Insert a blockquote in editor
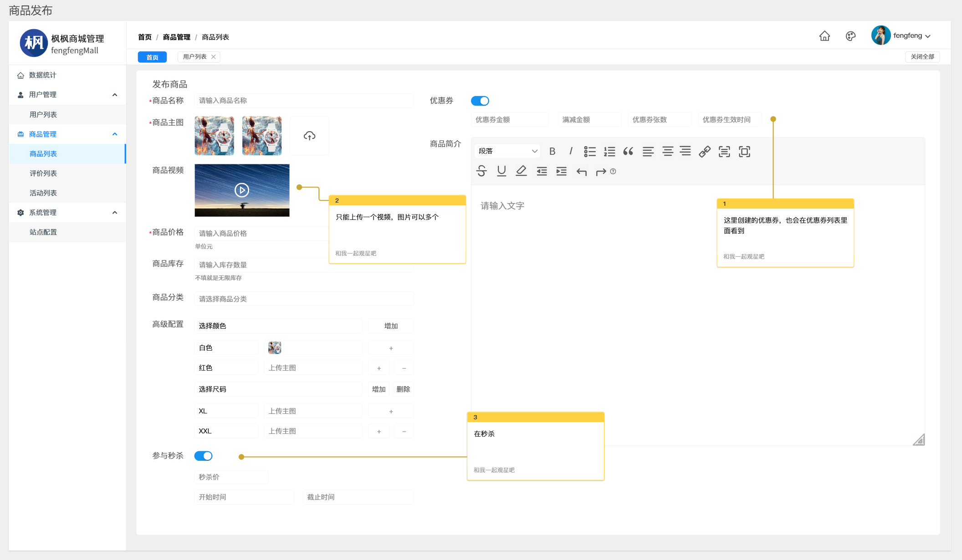 pyautogui.click(x=628, y=151)
